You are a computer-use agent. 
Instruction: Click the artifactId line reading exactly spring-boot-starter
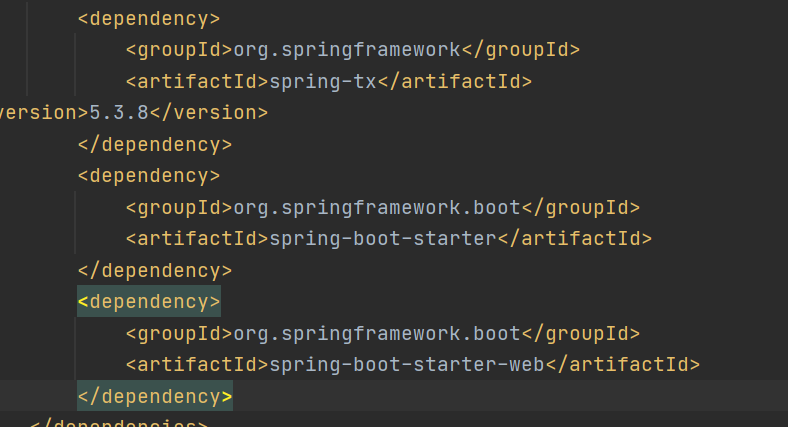389,239
